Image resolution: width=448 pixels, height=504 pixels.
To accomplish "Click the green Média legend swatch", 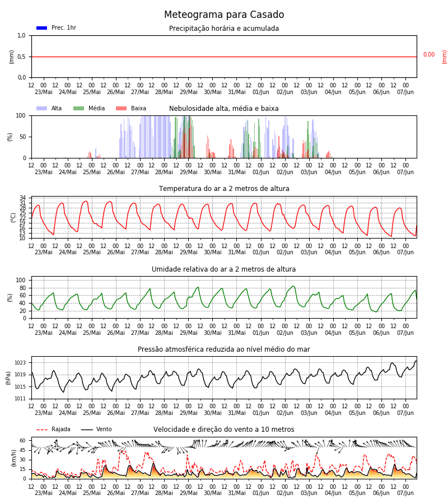I will (x=79, y=108).
